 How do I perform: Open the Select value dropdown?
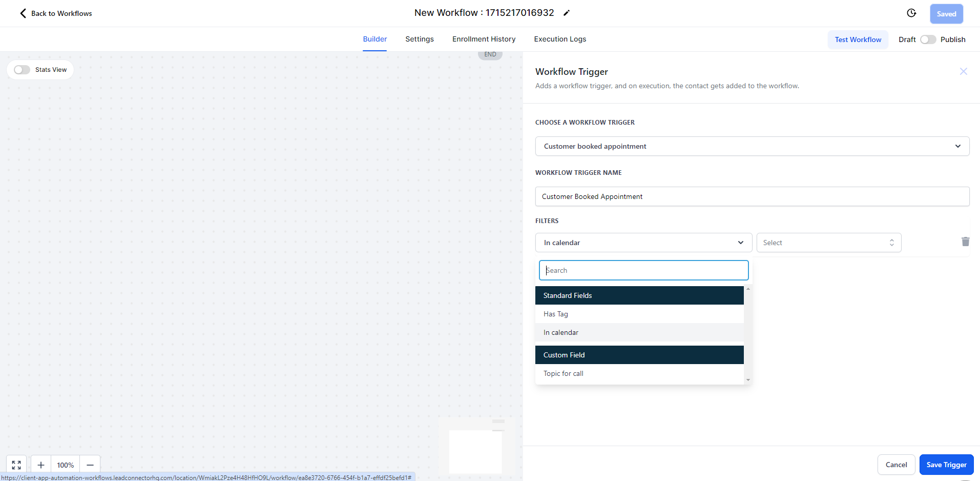(x=828, y=243)
